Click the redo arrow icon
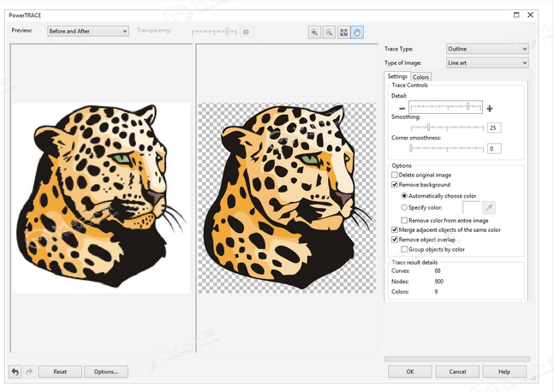The image size is (554, 392). [30, 371]
